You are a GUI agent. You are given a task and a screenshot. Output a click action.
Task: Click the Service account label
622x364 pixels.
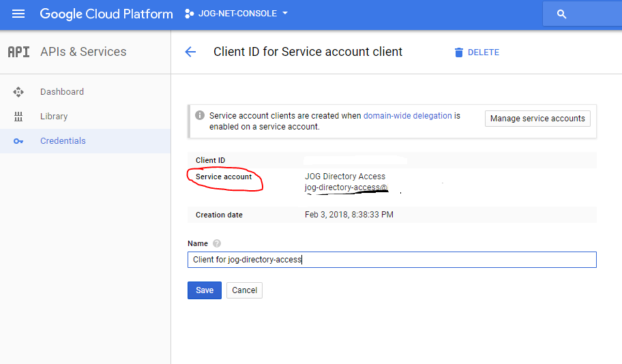(224, 177)
